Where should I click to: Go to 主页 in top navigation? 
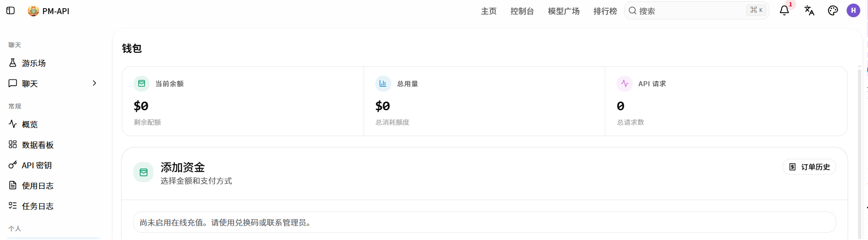(489, 11)
